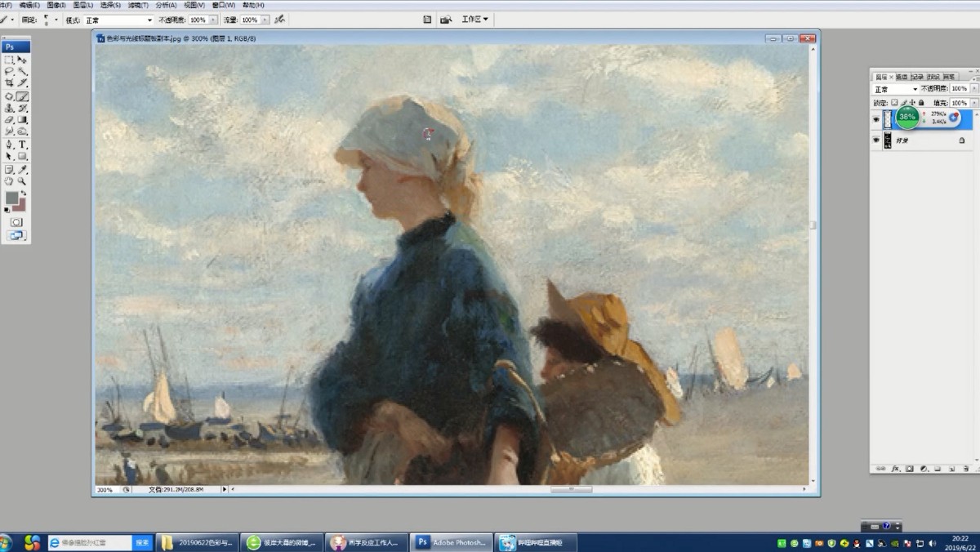Open the Edit menu
The height and width of the screenshot is (552, 980).
29,5
